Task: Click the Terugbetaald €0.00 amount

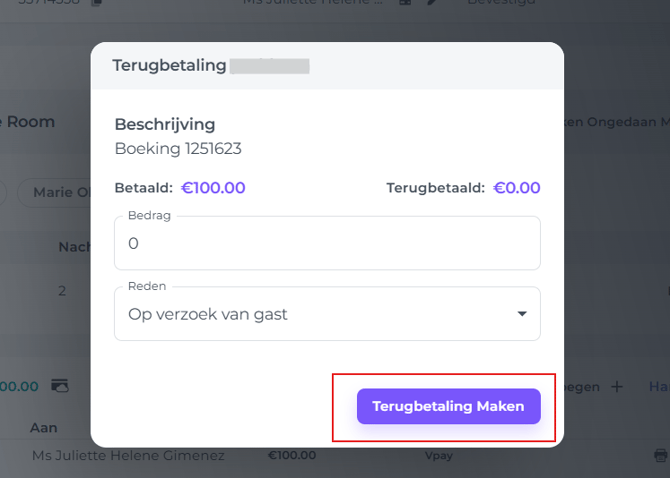Action: [516, 188]
